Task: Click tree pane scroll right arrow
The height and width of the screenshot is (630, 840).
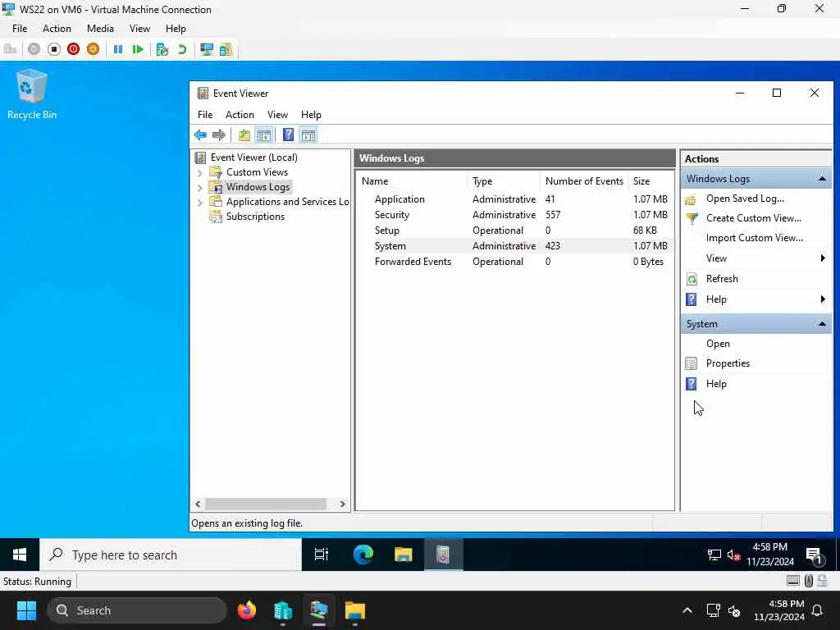Action: (x=342, y=504)
